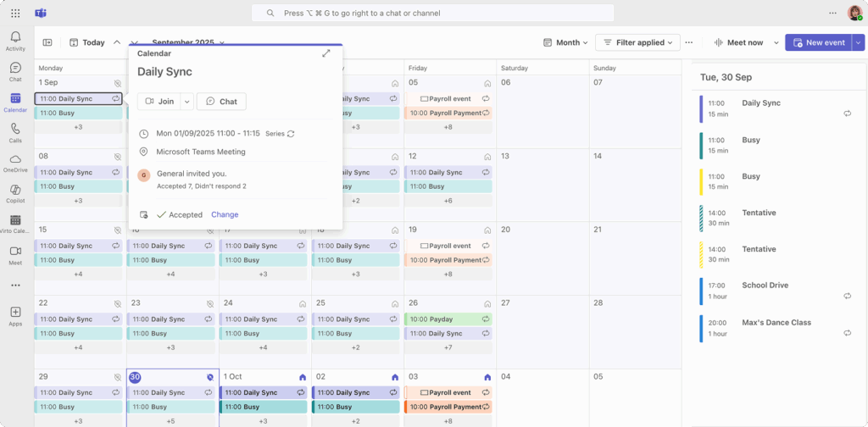Image resolution: width=868 pixels, height=427 pixels.
Task: Launch Copilot from the sidebar
Action: point(15,193)
